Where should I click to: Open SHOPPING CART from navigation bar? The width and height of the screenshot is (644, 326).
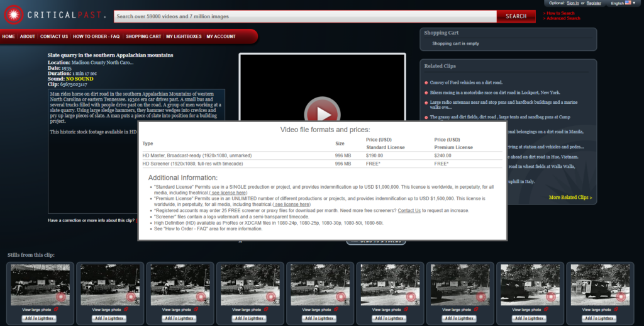[x=143, y=37]
